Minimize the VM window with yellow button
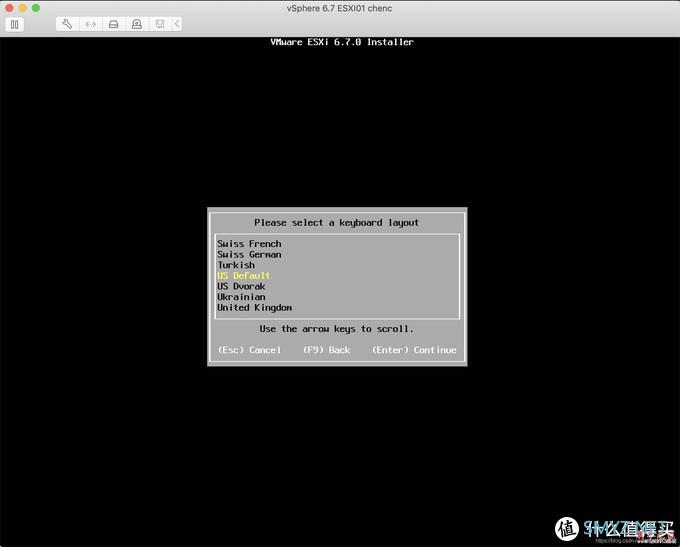The image size is (680, 547). (23, 8)
